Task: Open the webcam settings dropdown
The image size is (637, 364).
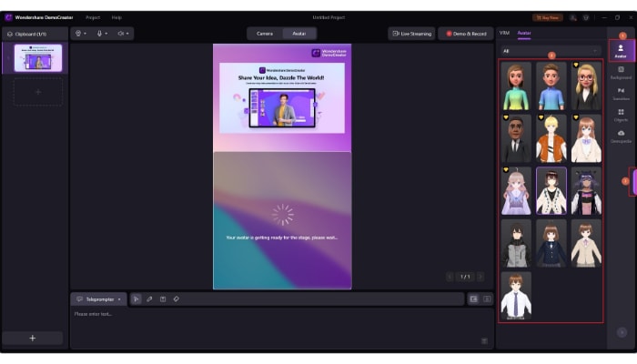Action: (x=81, y=34)
